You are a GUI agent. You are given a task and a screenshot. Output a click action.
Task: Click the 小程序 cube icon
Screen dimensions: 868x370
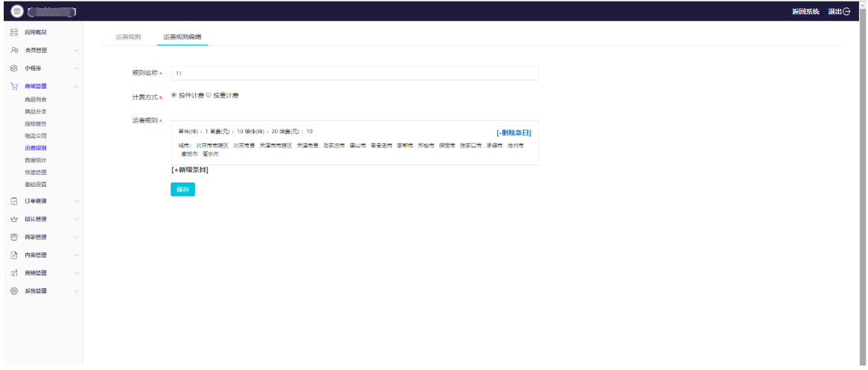[x=14, y=68]
